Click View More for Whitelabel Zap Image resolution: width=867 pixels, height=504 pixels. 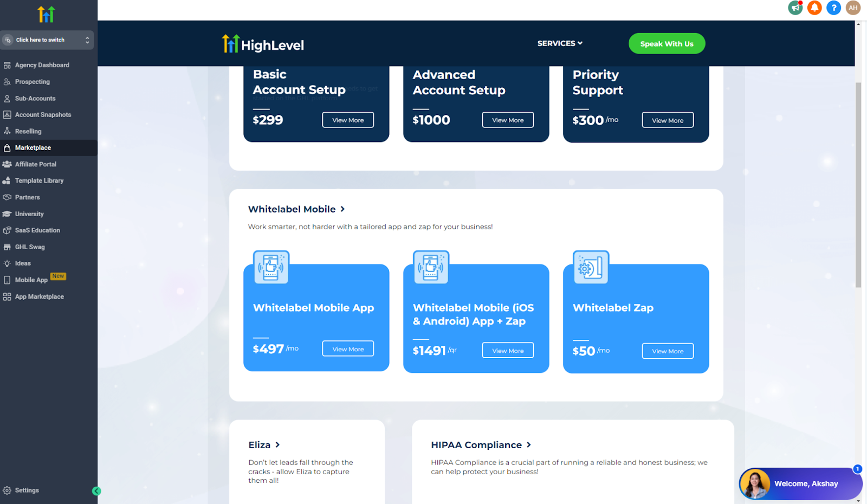668,351
